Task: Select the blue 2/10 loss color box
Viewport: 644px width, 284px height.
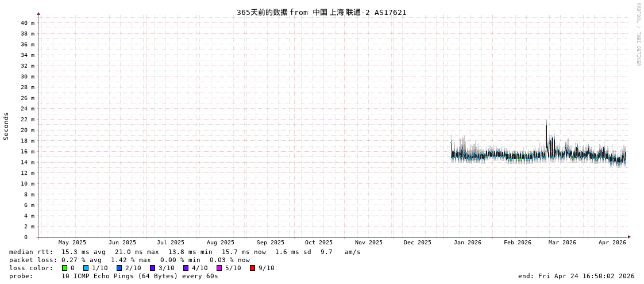Action: [119, 268]
